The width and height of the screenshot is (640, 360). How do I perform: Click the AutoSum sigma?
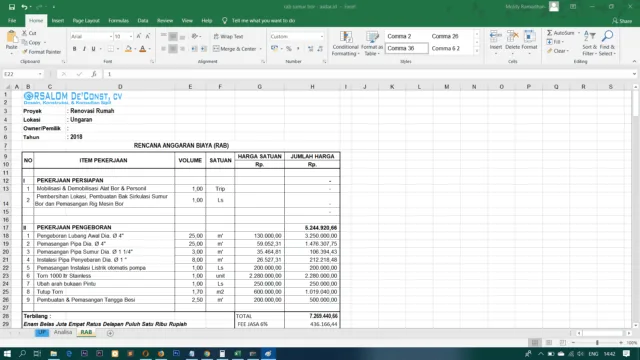click(x=549, y=33)
